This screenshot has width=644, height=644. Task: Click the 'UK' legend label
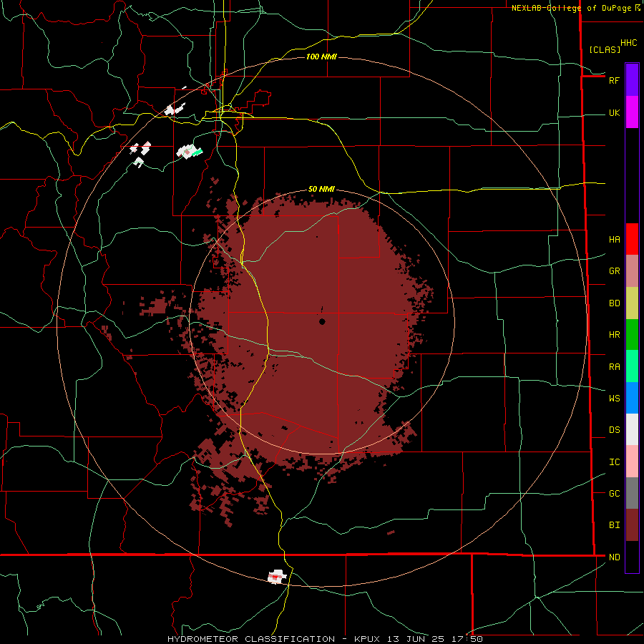click(x=614, y=113)
